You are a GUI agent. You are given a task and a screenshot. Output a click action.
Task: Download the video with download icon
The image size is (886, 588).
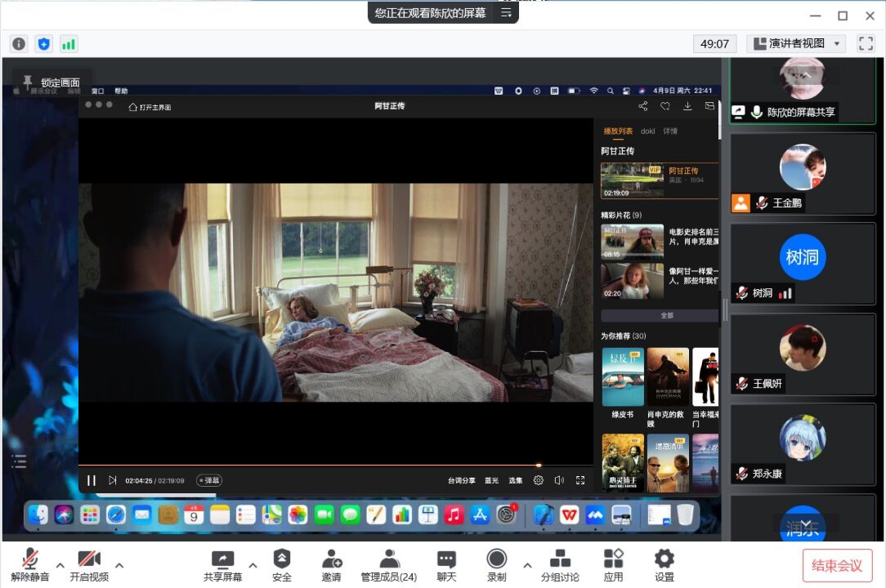pyautogui.click(x=687, y=105)
